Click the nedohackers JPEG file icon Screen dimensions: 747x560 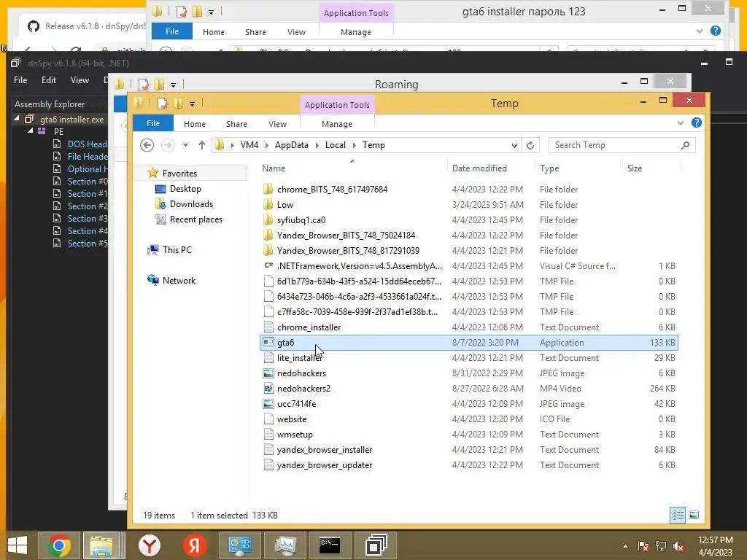[268, 373]
